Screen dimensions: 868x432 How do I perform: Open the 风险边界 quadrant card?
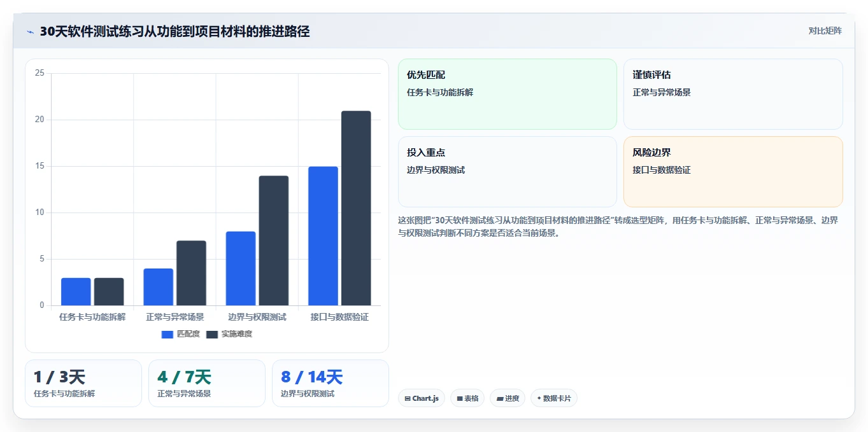(733, 172)
